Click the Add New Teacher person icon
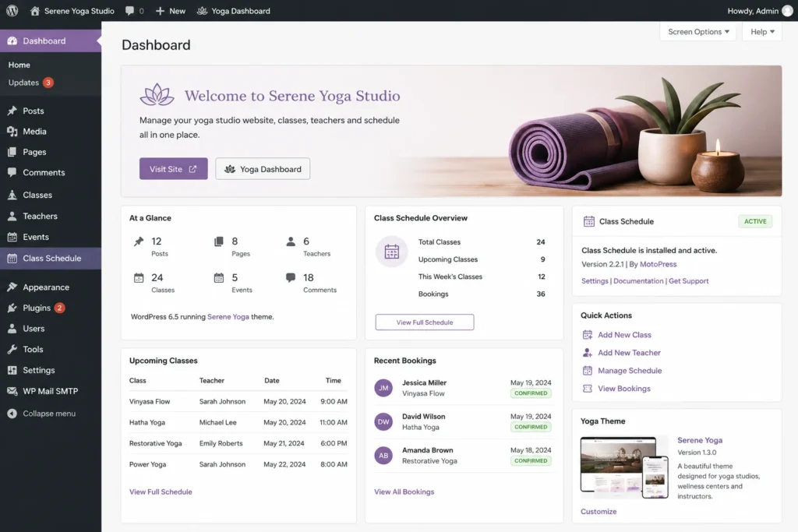Screen dimensions: 798x532 coord(588,353)
